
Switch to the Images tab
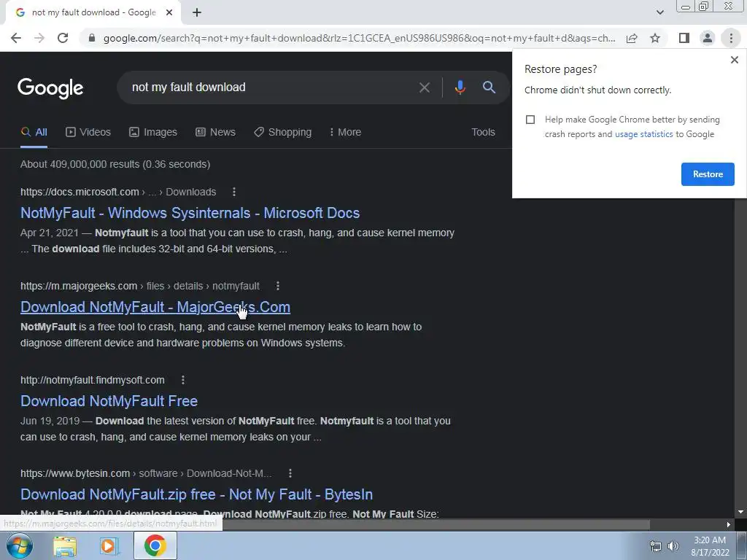pyautogui.click(x=153, y=133)
